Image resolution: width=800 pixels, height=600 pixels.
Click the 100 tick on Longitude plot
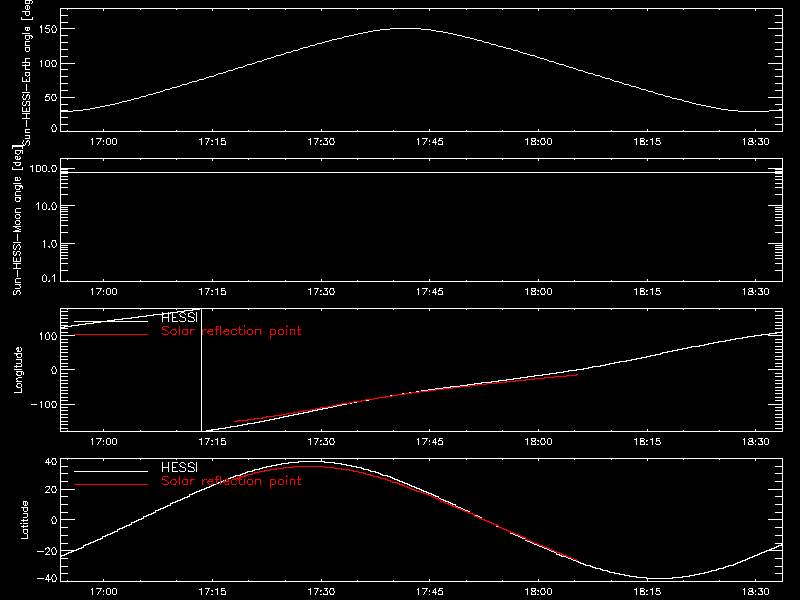(49, 336)
